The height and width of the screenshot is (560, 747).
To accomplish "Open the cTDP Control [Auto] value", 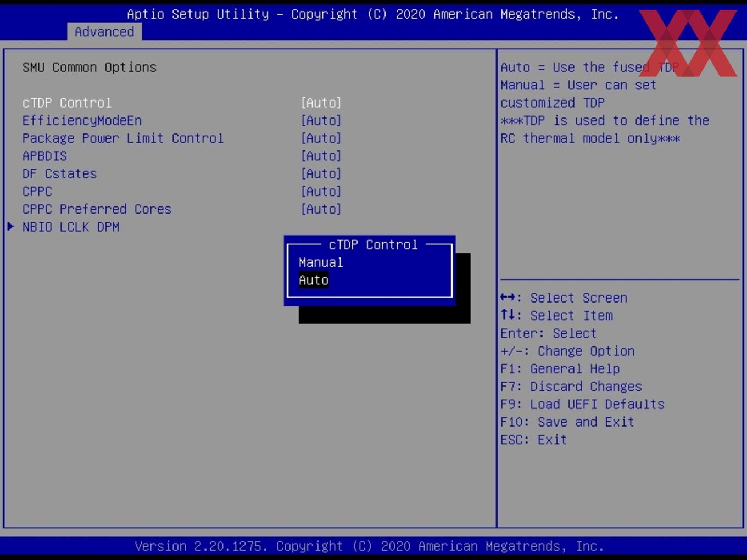I will point(321,103).
